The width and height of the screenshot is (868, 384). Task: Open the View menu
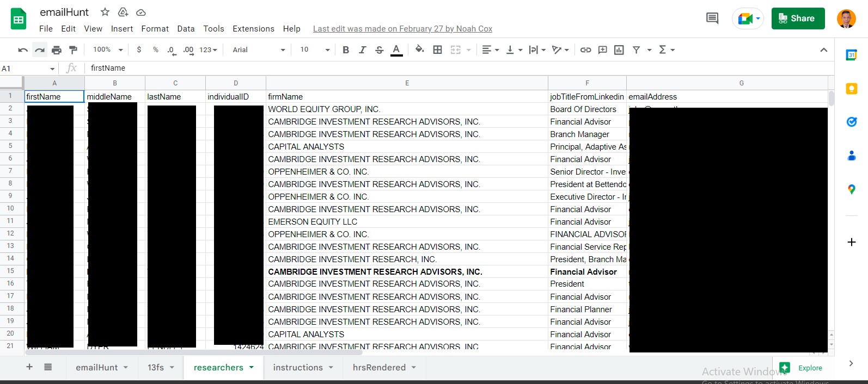93,29
